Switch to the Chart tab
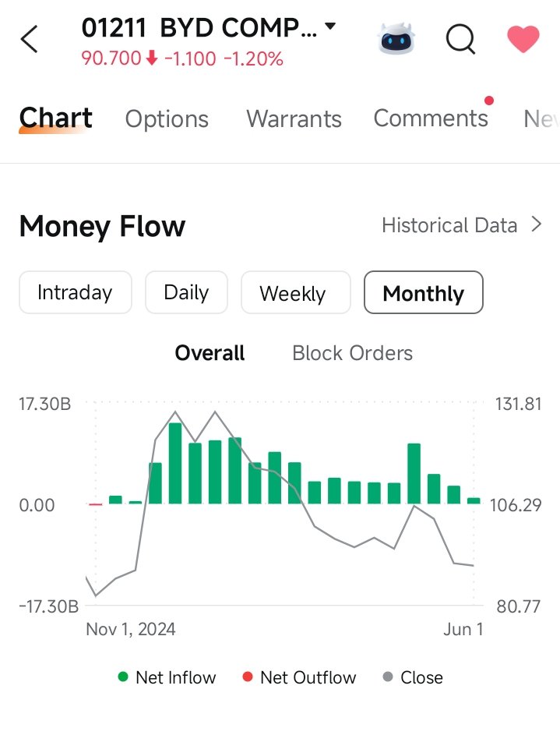 pyautogui.click(x=56, y=118)
